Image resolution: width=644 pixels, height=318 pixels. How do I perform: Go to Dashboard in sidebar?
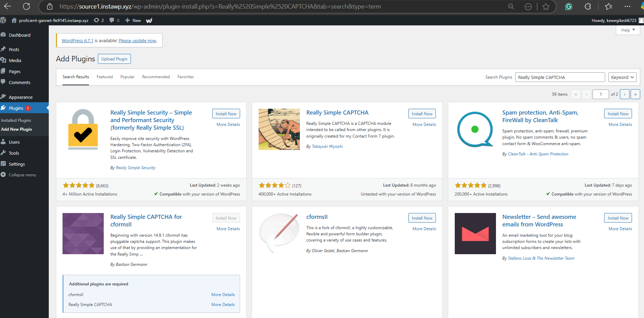tap(20, 35)
